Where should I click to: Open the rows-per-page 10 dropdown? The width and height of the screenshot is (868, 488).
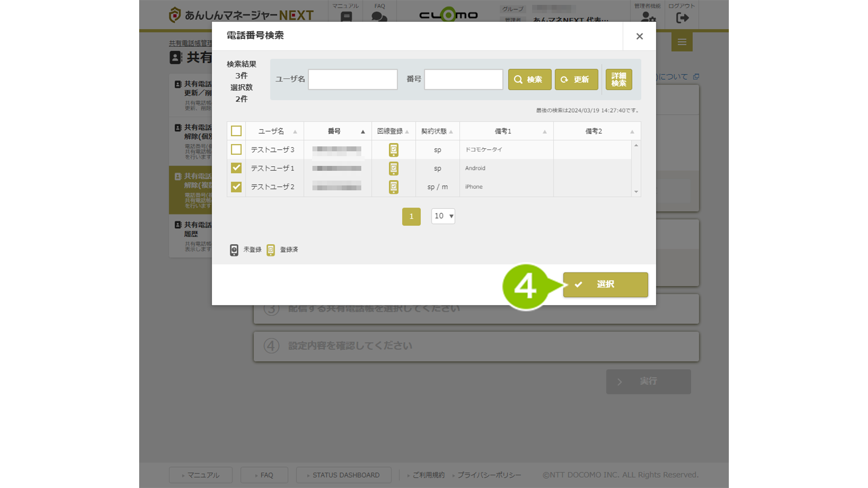tap(443, 216)
